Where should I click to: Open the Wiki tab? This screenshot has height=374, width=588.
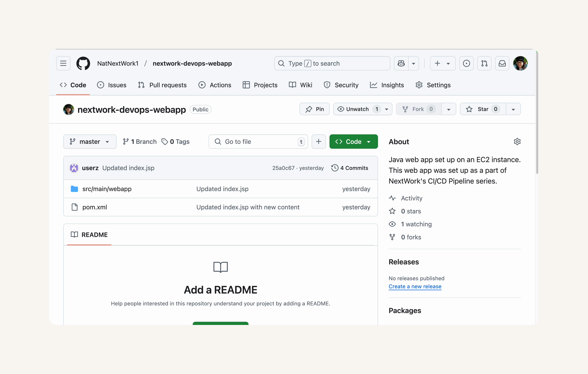301,85
